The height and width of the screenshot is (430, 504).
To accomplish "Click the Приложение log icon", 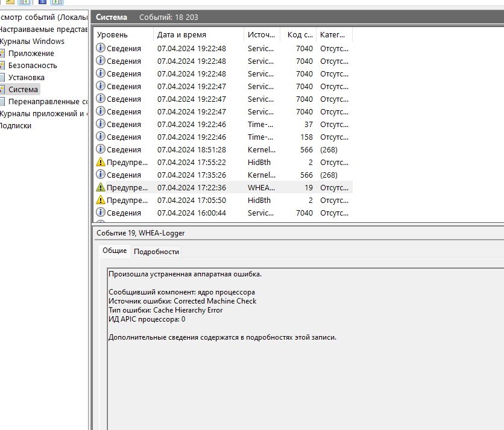I will (4, 53).
